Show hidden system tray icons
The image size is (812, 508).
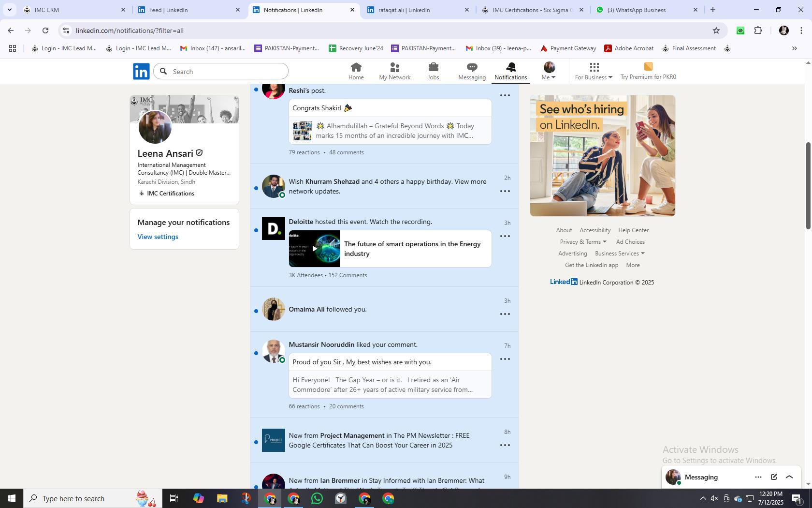pos(703,498)
